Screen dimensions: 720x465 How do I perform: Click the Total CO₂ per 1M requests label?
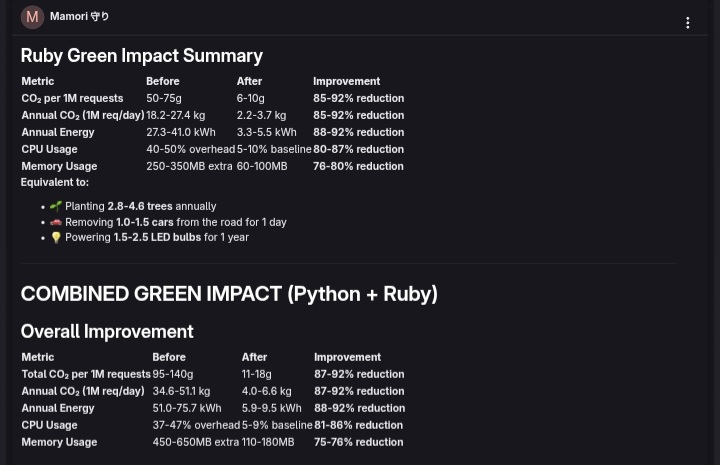click(86, 374)
